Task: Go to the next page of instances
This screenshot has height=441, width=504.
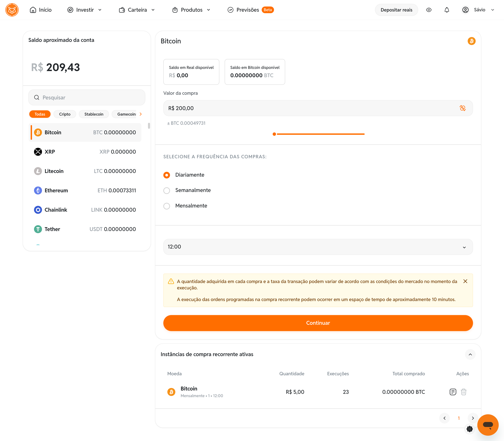Action: tap(472, 418)
